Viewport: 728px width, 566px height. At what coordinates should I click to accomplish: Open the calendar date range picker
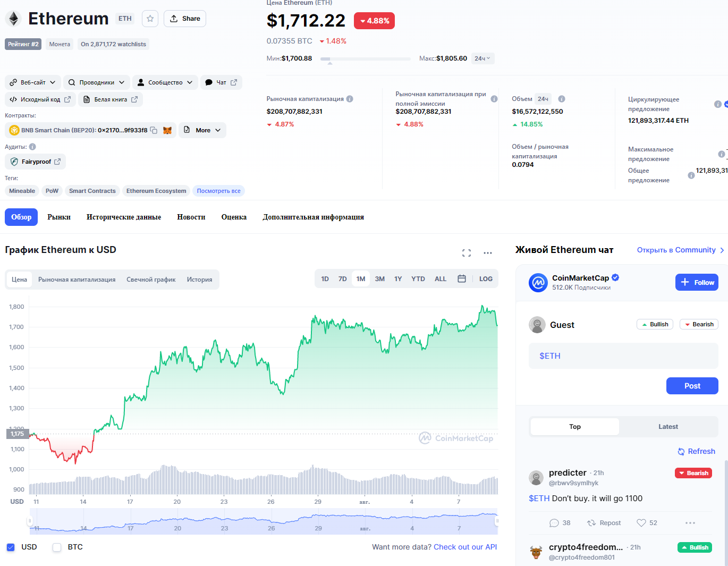pyautogui.click(x=462, y=279)
